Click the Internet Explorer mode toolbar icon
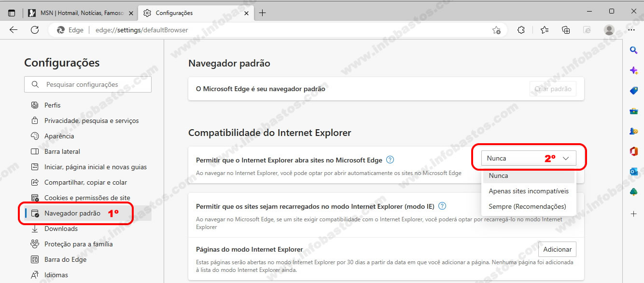The image size is (644, 283). point(587,30)
